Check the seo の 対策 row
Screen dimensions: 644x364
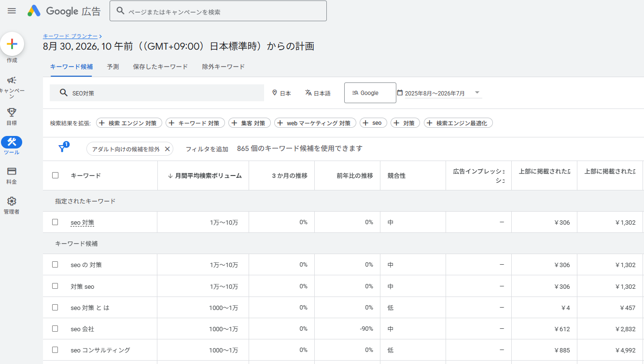click(x=55, y=265)
